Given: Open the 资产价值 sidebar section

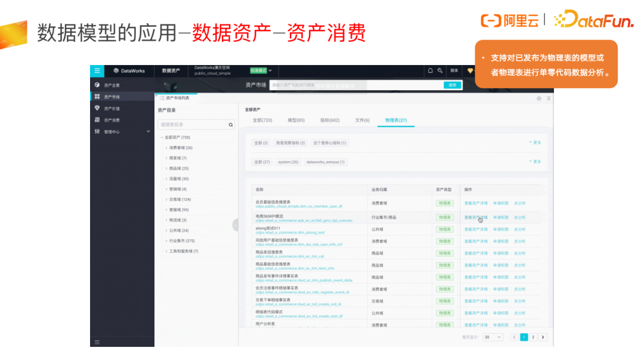Looking at the screenshot, I should click(113, 108).
